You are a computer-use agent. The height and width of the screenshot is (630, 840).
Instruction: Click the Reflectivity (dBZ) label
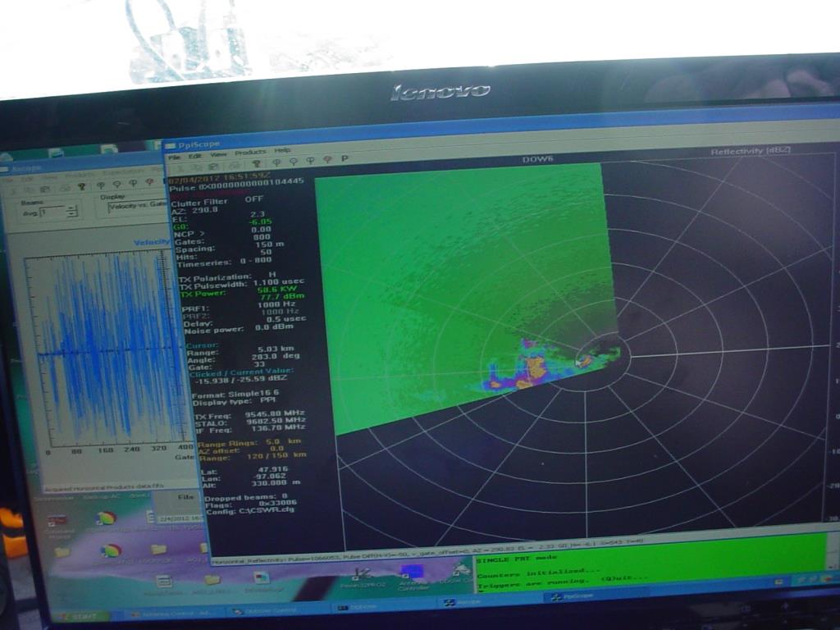(x=751, y=151)
